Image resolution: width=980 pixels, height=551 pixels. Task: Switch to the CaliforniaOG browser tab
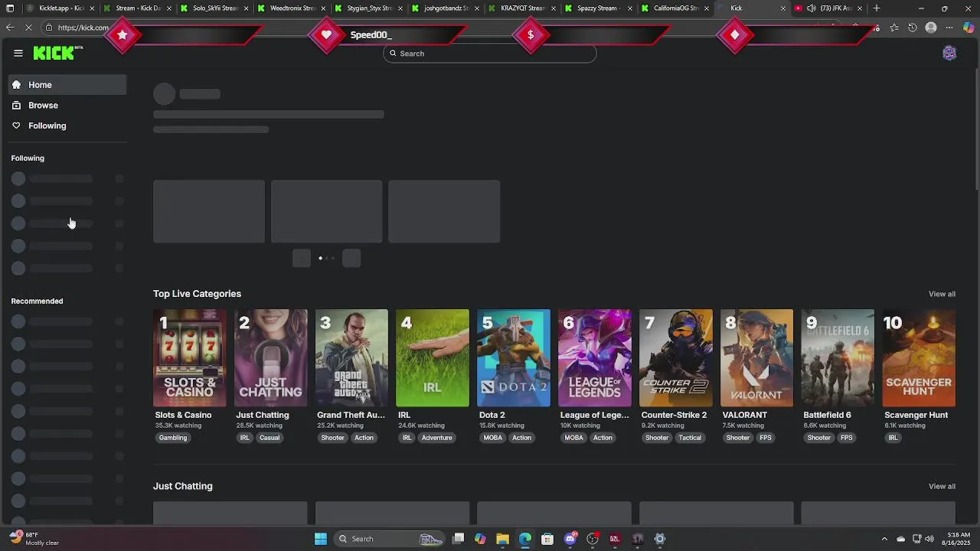674,8
